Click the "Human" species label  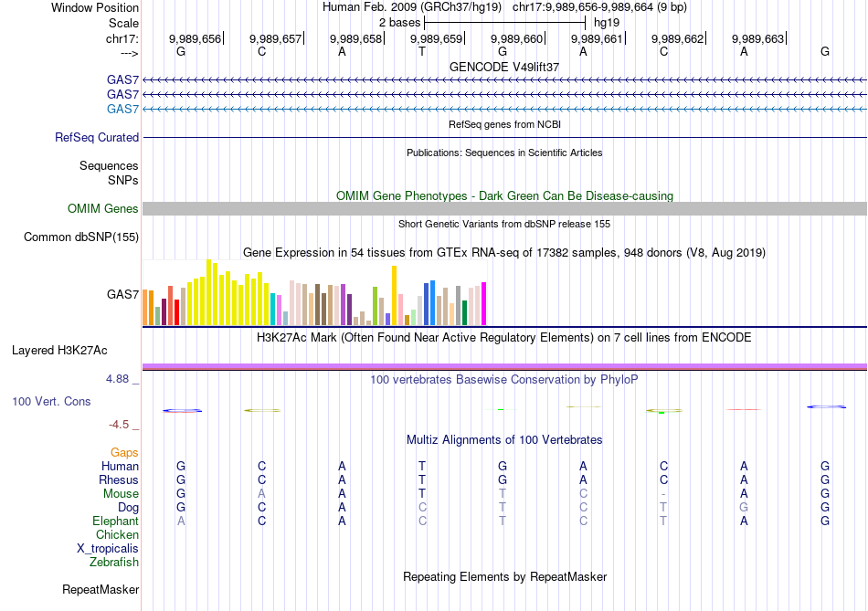120,467
